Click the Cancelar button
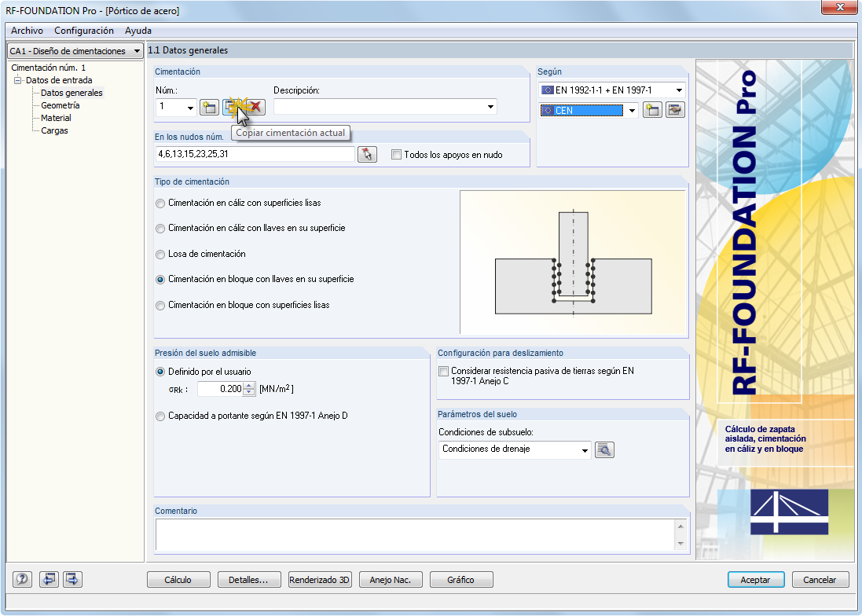862x616 pixels. [x=820, y=580]
